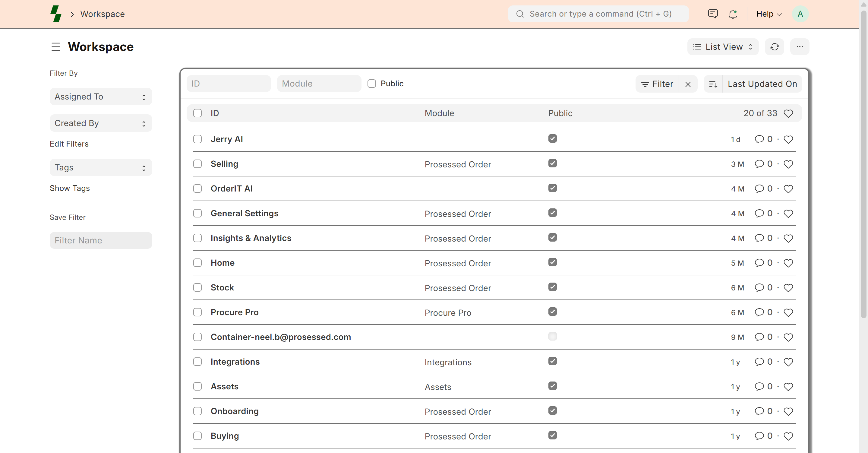868x453 pixels.
Task: Clear filters with the X button
Action: click(688, 84)
